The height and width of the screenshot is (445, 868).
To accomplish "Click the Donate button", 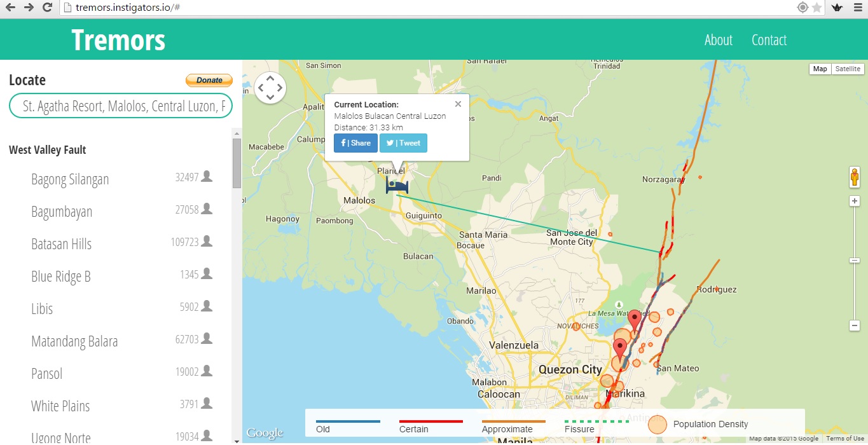I will (209, 80).
